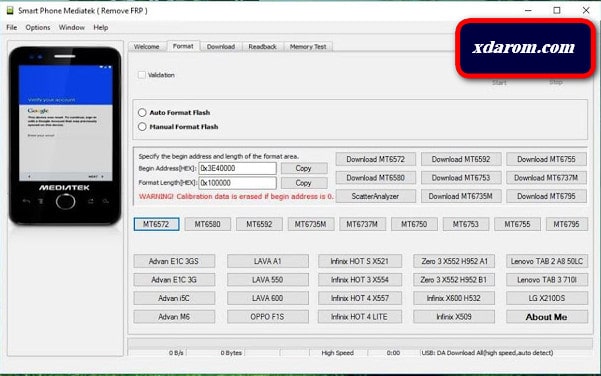Open the Help menu

(100, 28)
